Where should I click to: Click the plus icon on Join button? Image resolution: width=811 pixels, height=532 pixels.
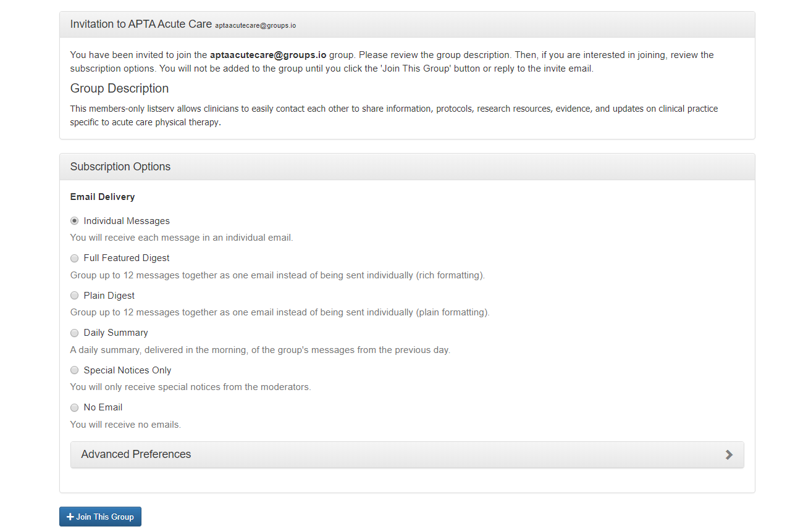click(70, 517)
